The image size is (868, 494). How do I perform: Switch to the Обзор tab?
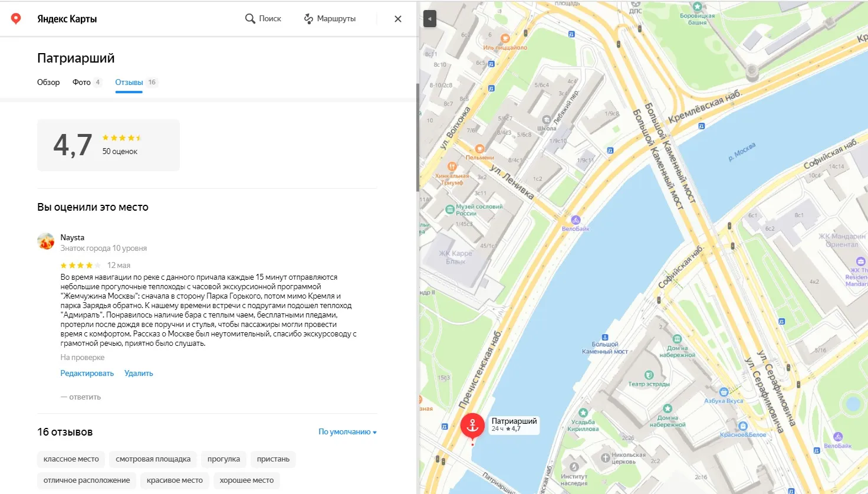pos(48,82)
